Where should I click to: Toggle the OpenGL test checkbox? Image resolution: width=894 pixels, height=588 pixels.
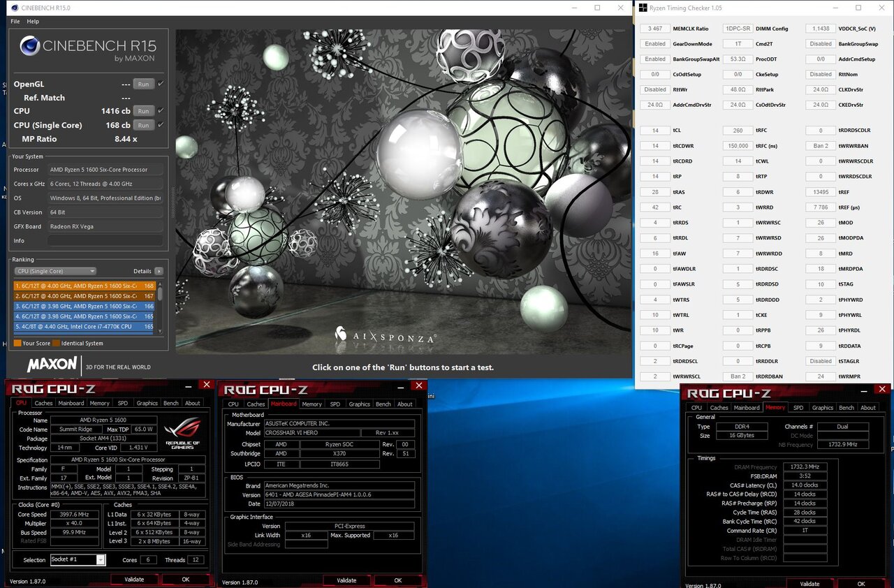(161, 84)
